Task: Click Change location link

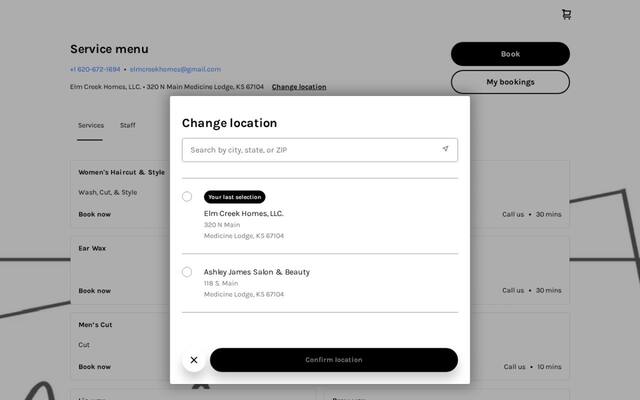Action: [x=299, y=87]
